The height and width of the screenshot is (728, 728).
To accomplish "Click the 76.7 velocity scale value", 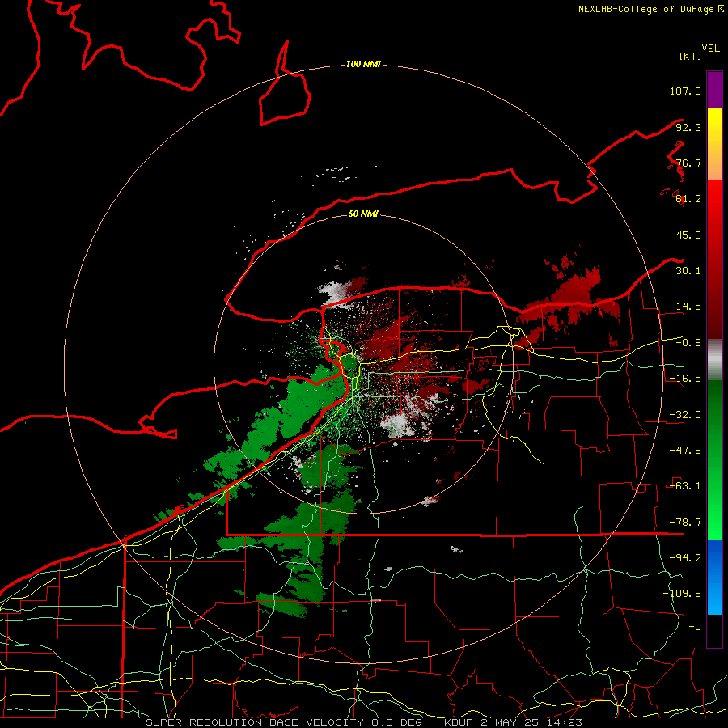I will tap(688, 163).
